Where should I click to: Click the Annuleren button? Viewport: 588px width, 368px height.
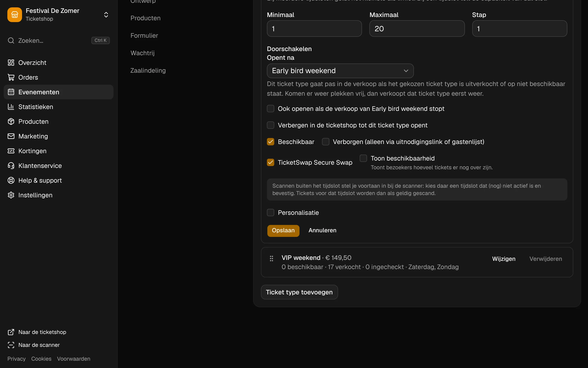(322, 230)
